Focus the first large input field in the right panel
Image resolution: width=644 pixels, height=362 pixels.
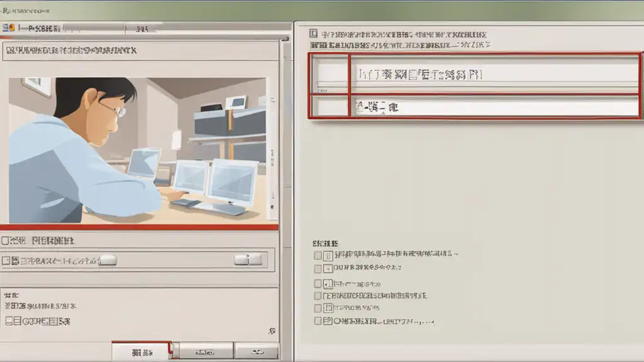point(495,74)
